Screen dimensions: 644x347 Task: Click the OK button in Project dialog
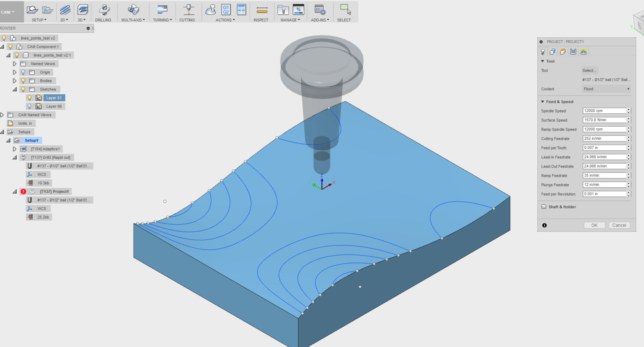(x=594, y=225)
